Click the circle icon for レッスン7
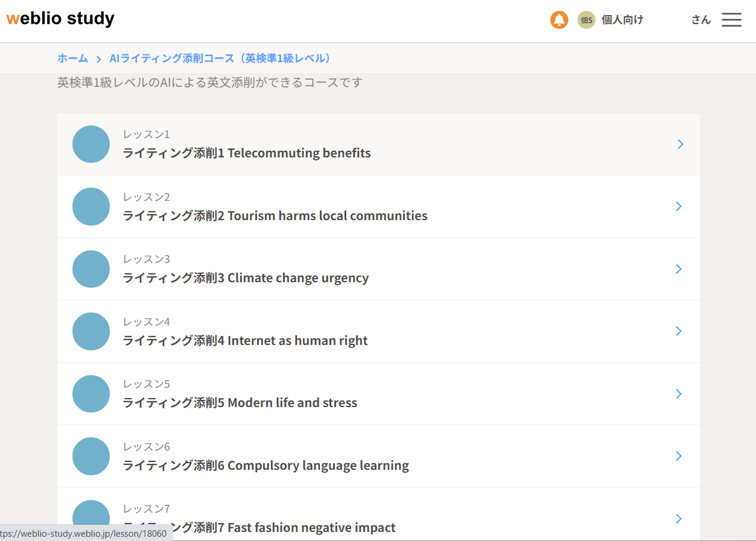The width and height of the screenshot is (756, 541). click(x=91, y=517)
